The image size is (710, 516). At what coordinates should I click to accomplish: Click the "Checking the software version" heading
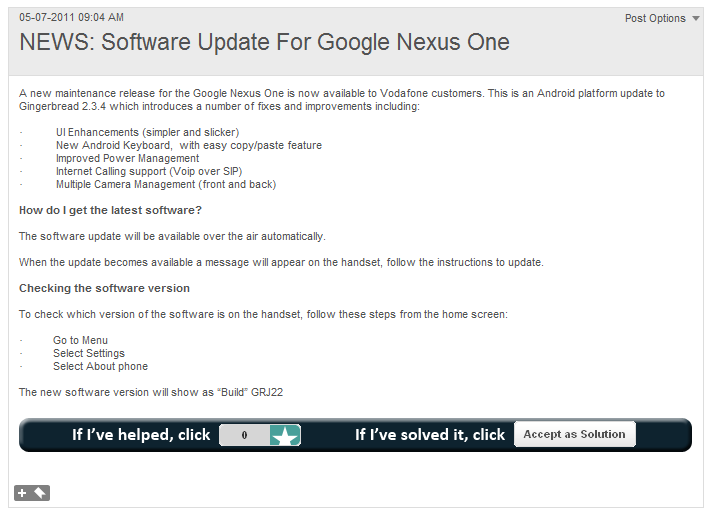[x=104, y=288]
